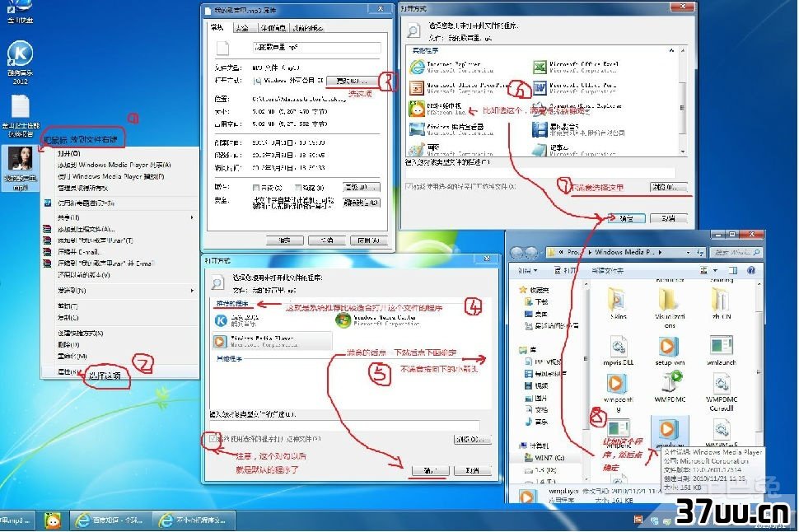
Task: Open the PPStream icon on the taskbar
Action: tap(53, 520)
